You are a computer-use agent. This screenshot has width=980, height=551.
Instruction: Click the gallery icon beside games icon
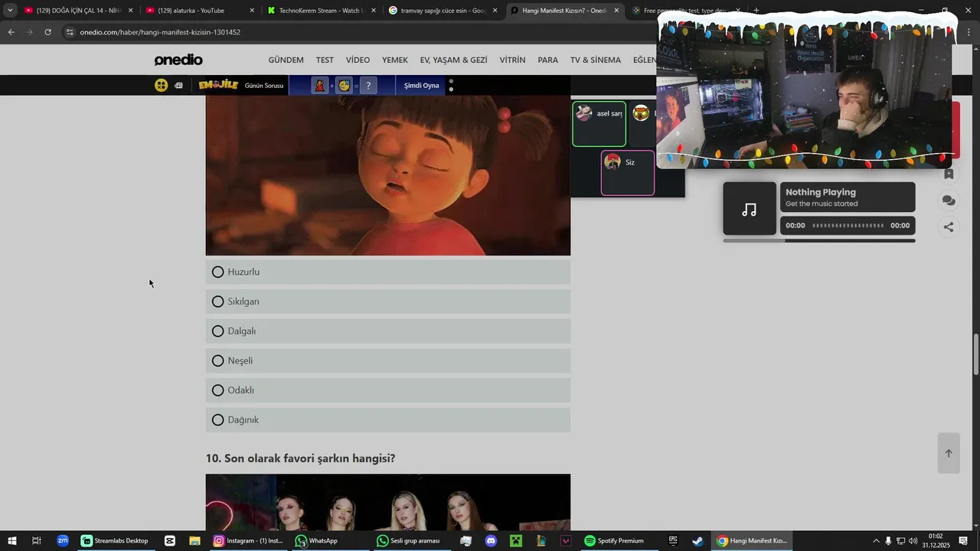click(178, 86)
